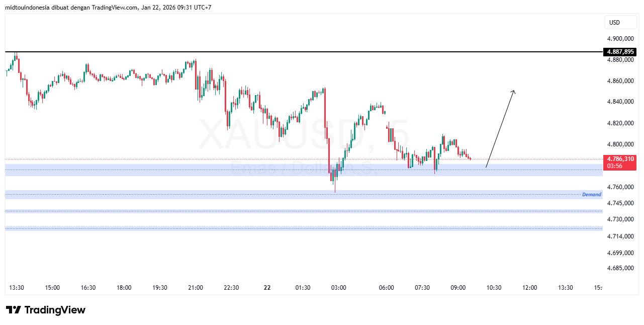Screen dimensions: 644x325
Task: Open the USD currency selector
Action: pyautogui.click(x=620, y=22)
